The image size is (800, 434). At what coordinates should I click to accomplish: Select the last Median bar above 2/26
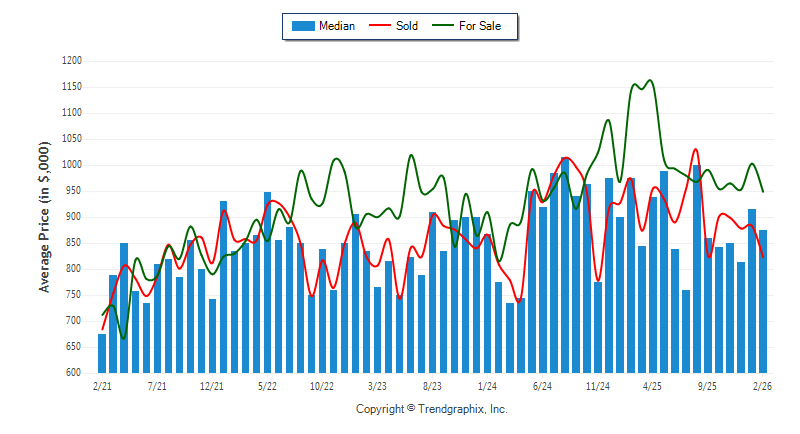(x=763, y=301)
